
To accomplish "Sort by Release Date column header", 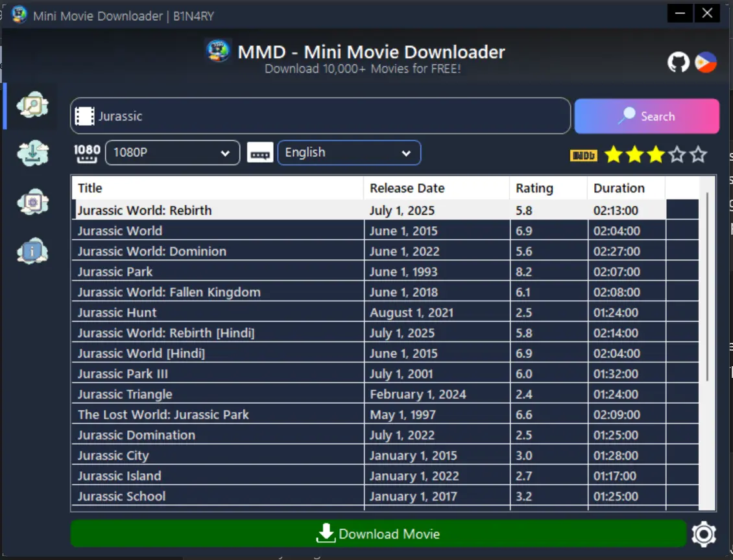I will click(x=437, y=188).
